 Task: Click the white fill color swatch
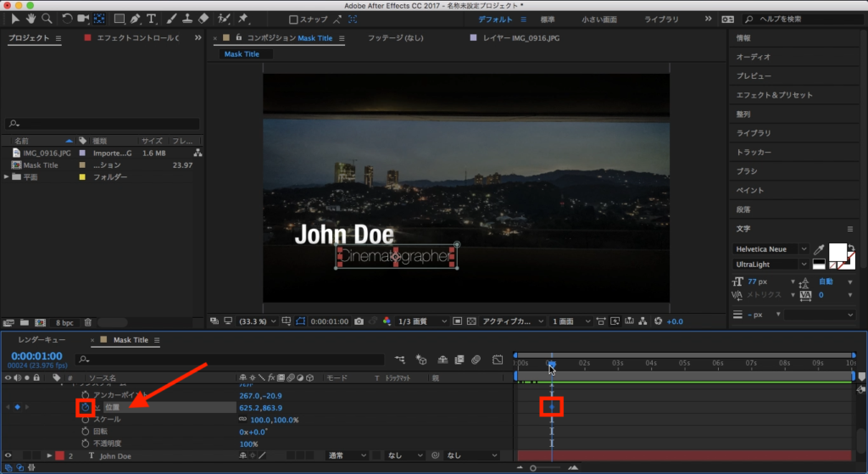point(837,252)
